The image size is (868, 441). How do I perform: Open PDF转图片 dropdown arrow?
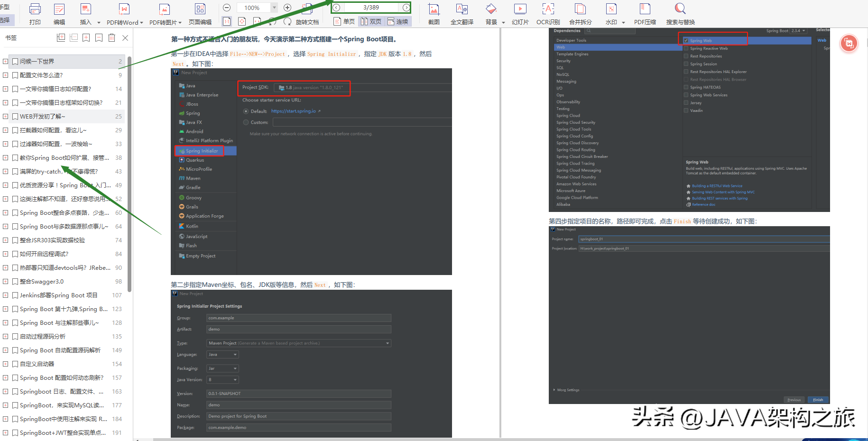click(x=180, y=22)
